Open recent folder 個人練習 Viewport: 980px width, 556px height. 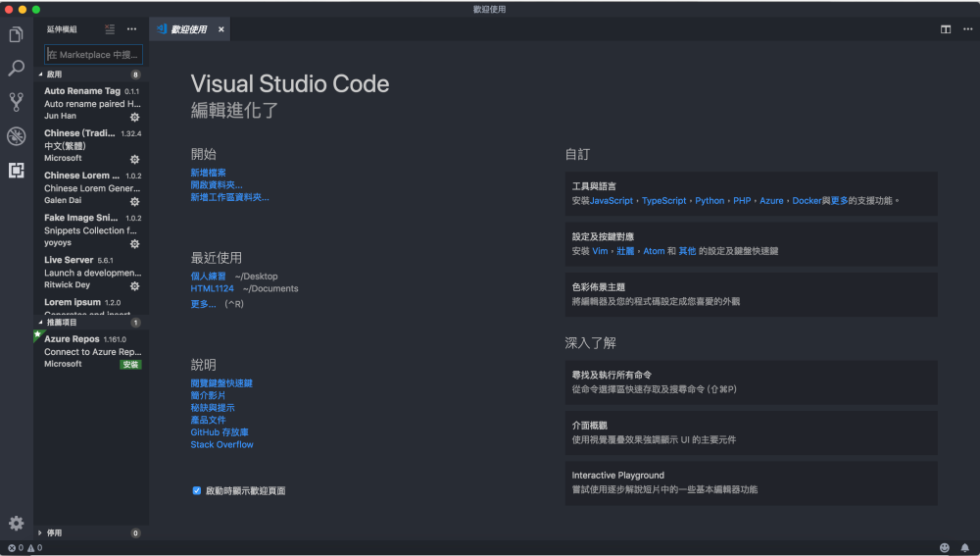(208, 277)
